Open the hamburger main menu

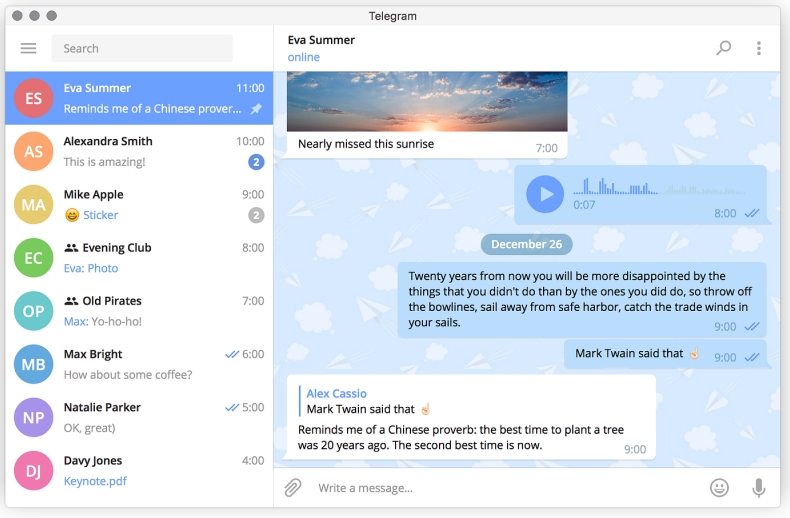28,48
